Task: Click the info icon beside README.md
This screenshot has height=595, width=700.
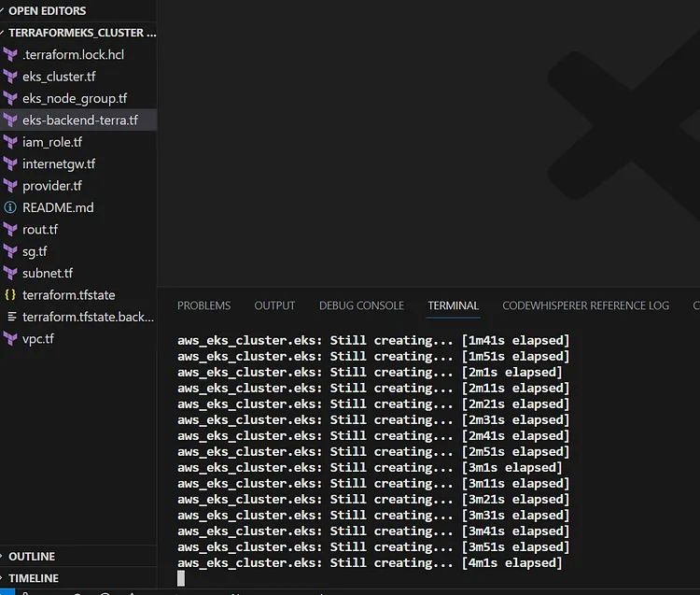Action: pos(10,207)
